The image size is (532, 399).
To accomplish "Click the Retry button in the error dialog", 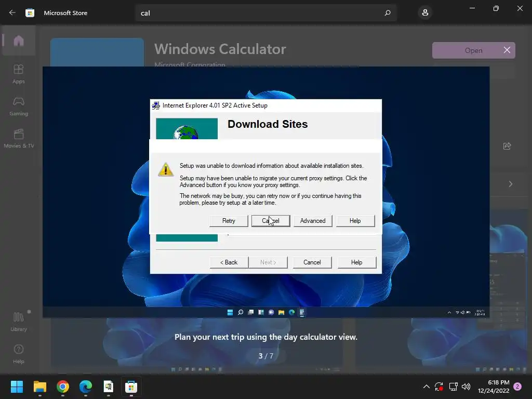I will click(229, 220).
